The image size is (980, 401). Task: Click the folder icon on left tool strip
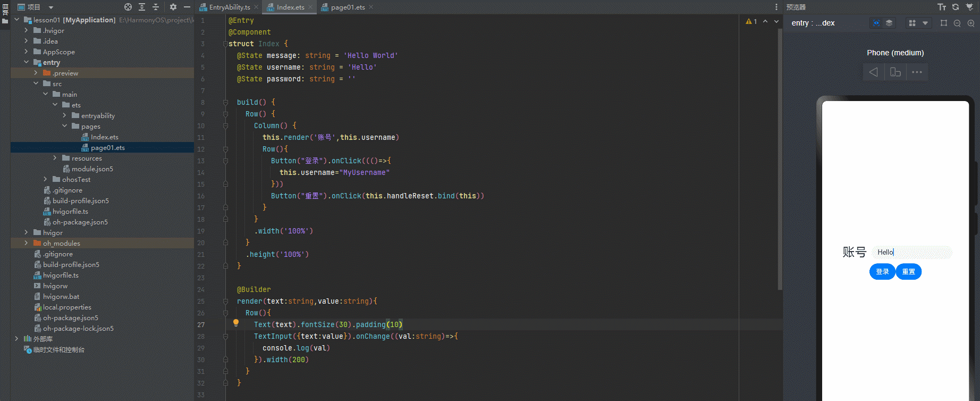pos(5,21)
